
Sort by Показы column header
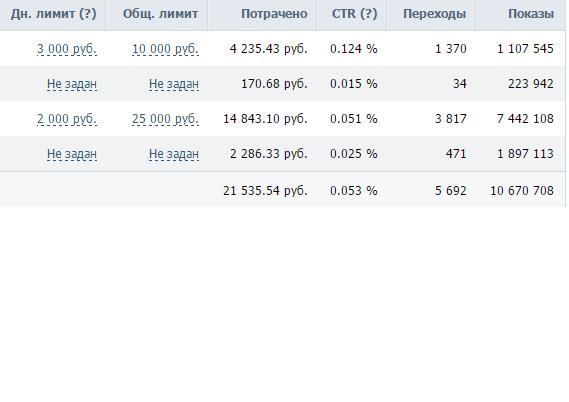(x=531, y=14)
